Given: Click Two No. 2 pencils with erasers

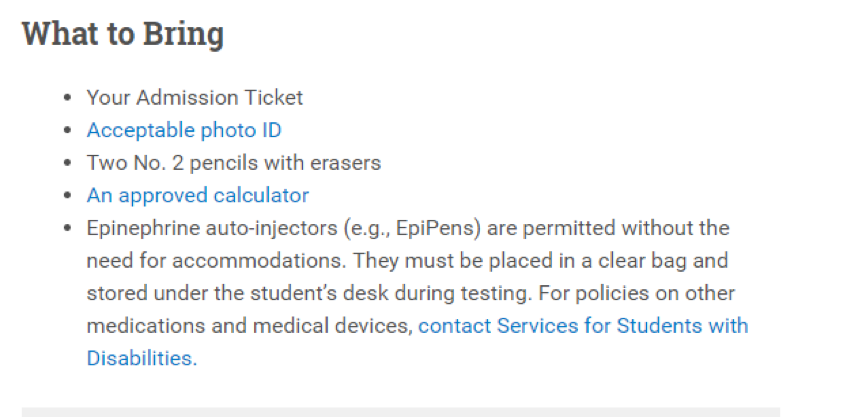Looking at the screenshot, I should tap(233, 163).
